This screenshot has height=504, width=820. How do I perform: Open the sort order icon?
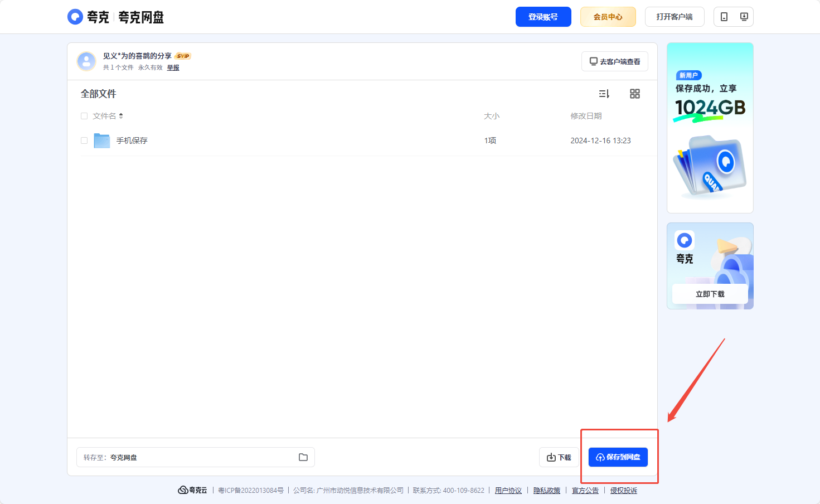coord(604,94)
